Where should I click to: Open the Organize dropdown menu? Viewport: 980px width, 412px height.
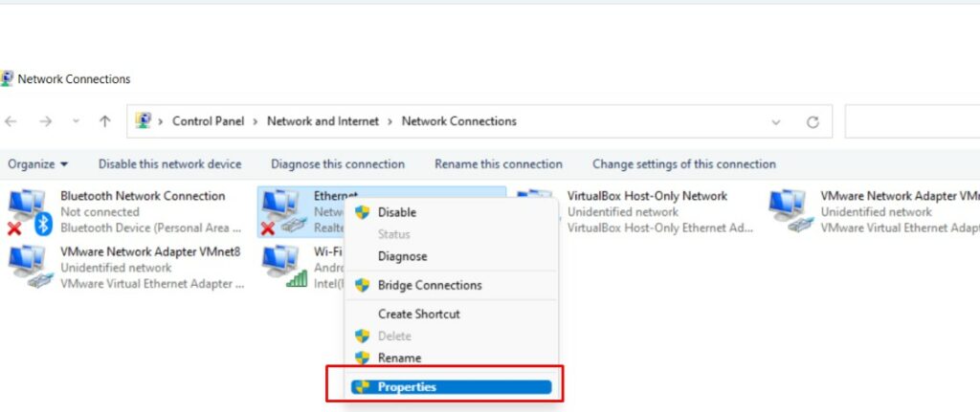[38, 164]
